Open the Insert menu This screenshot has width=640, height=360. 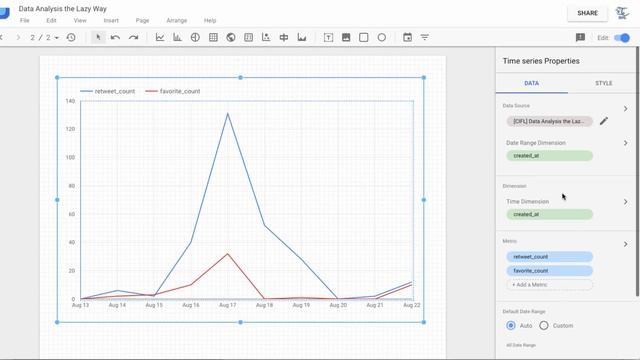click(x=111, y=20)
